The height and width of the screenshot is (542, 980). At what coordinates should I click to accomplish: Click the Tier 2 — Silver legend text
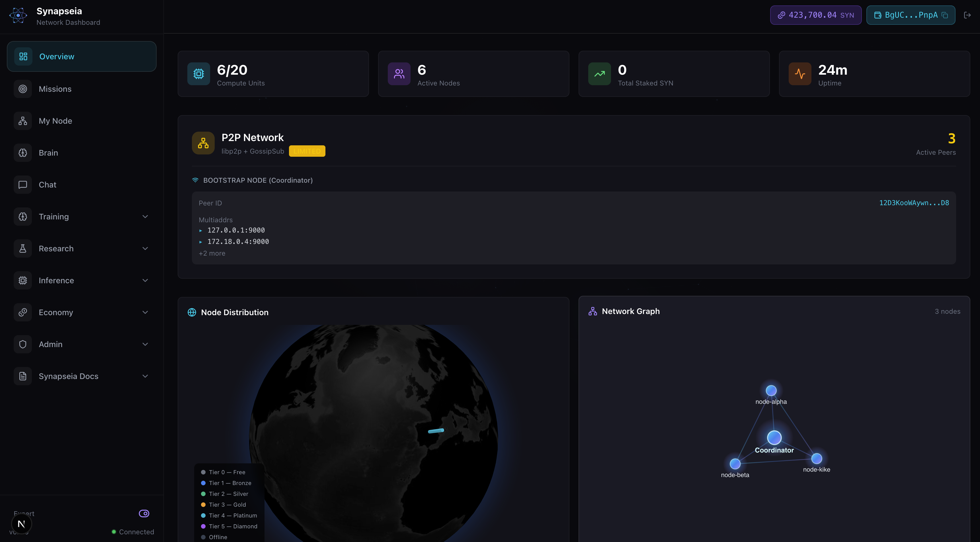click(x=229, y=494)
